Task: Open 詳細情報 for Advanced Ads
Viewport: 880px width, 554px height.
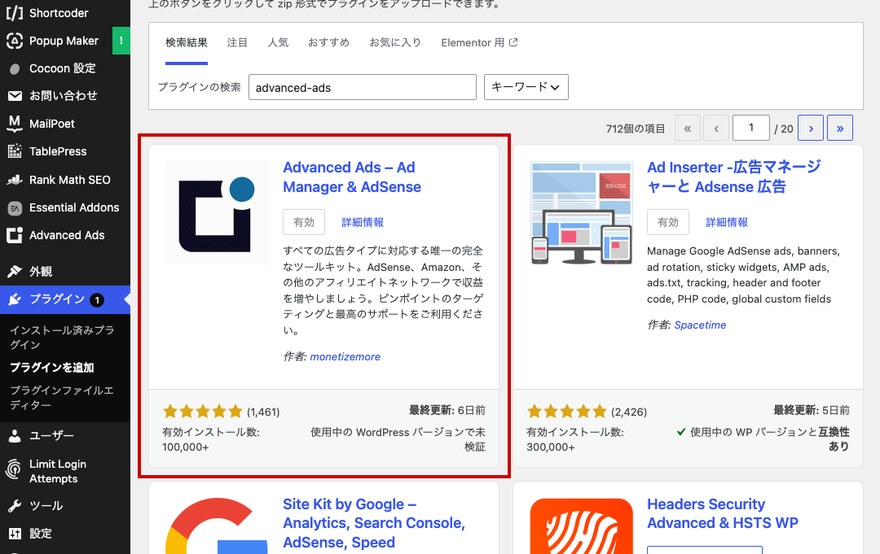Action: pos(363,222)
